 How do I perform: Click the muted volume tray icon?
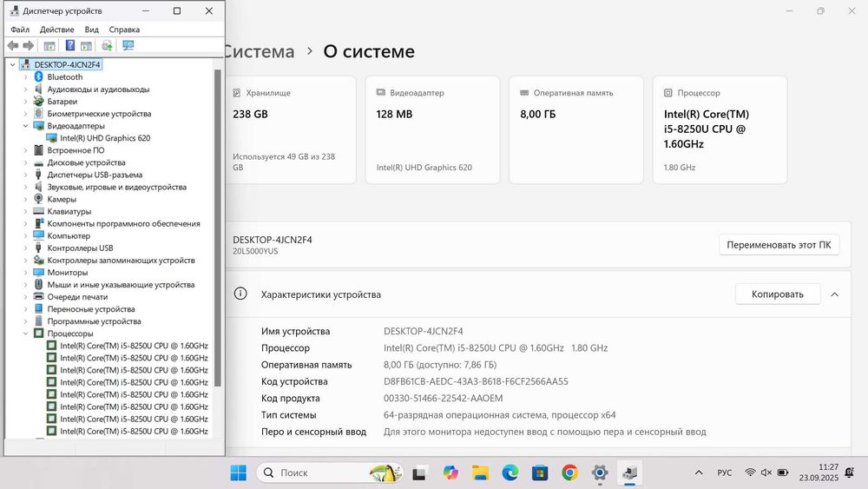(766, 473)
